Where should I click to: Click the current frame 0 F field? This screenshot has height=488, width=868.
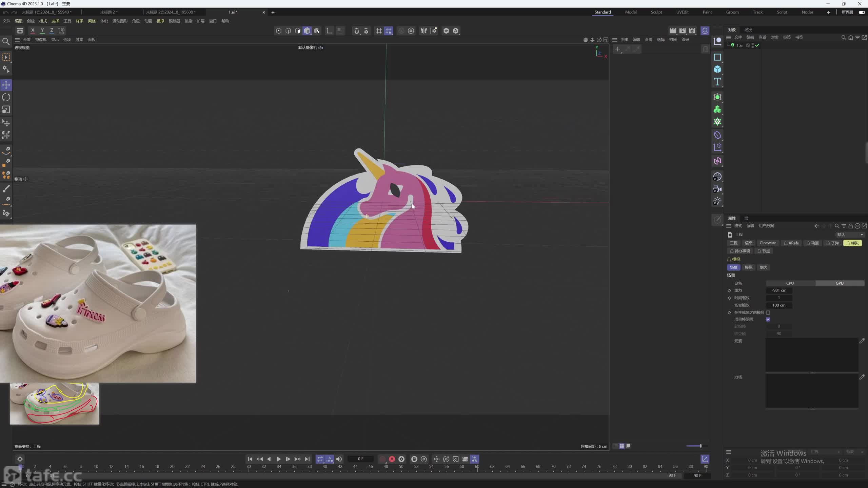coord(360,459)
